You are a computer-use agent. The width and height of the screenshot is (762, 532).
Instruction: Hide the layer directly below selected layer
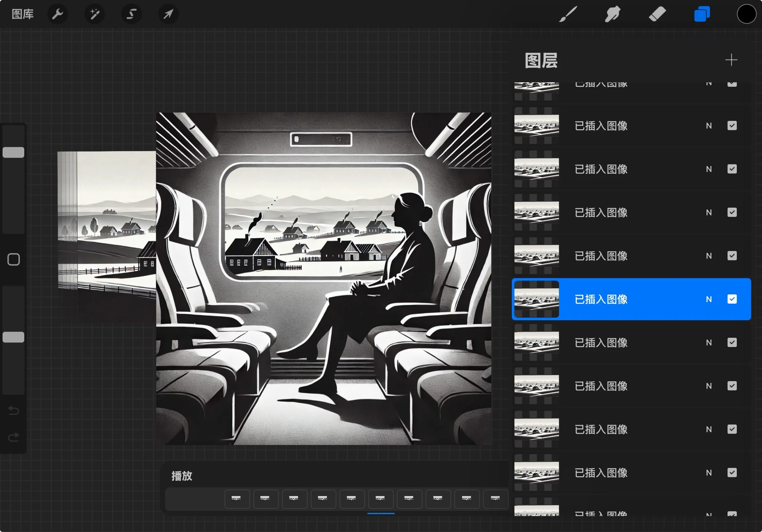732,343
